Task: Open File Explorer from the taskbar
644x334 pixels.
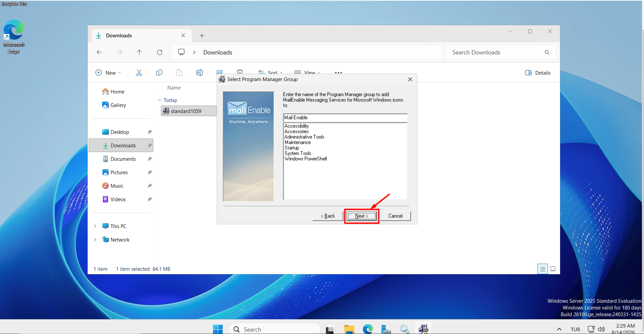Action: (349, 329)
